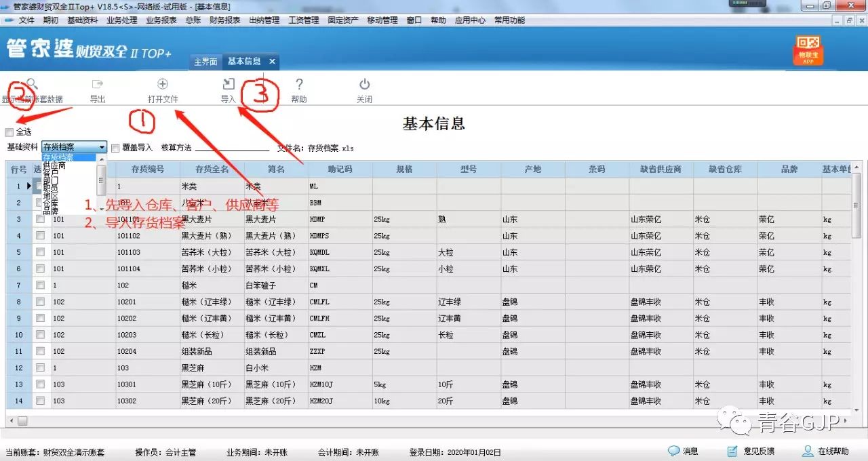Open the 帮助 help icon on the toolbar

(x=299, y=89)
